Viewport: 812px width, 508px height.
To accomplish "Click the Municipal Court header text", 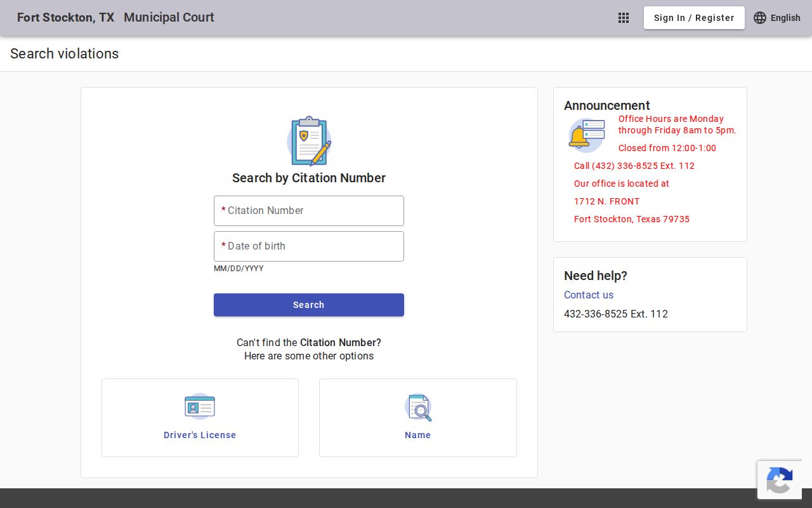I will (x=169, y=17).
